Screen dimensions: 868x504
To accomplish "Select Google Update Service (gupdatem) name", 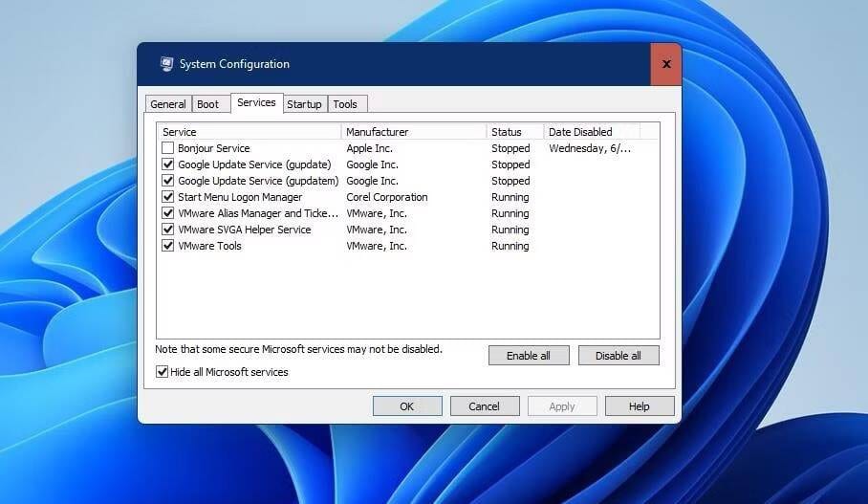I will (x=258, y=181).
